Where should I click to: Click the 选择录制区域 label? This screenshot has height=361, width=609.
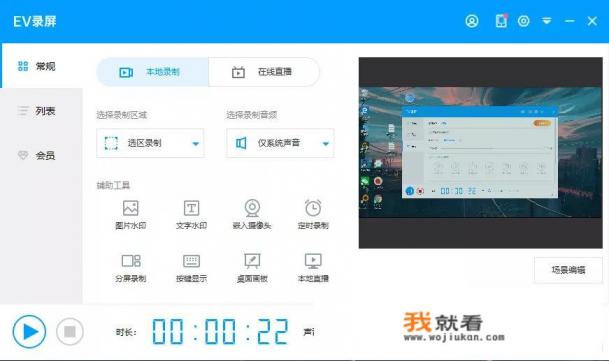(122, 115)
